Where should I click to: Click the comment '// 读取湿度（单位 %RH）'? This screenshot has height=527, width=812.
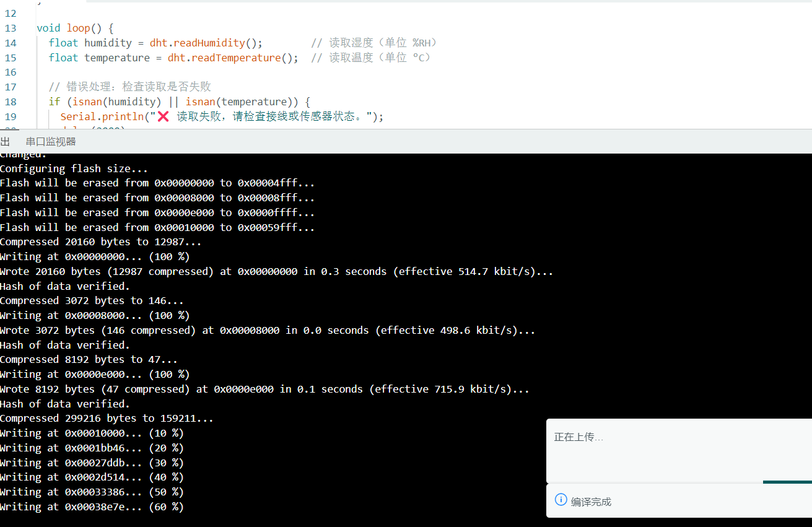click(x=375, y=43)
